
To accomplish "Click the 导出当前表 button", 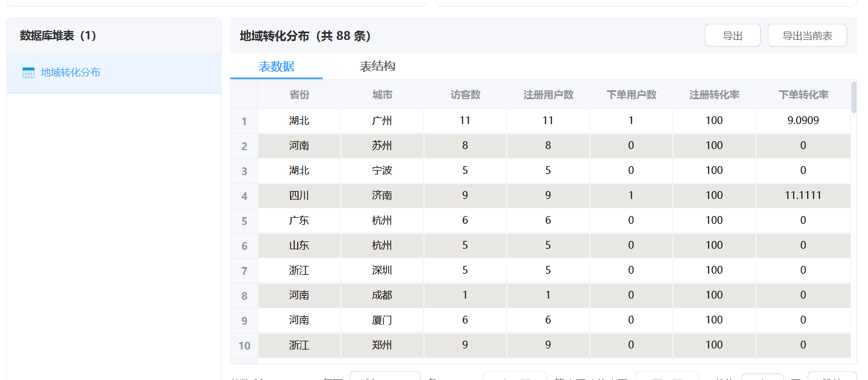I will tap(807, 35).
